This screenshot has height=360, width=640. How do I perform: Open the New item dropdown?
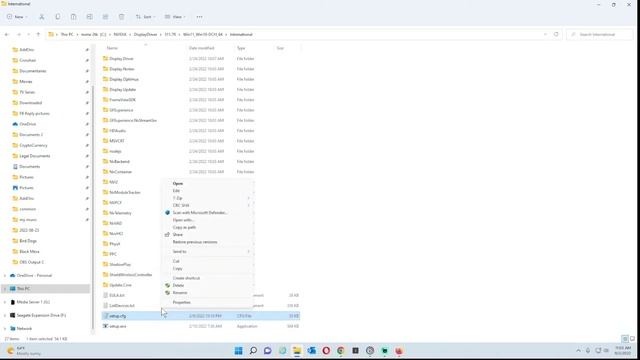[x=17, y=17]
